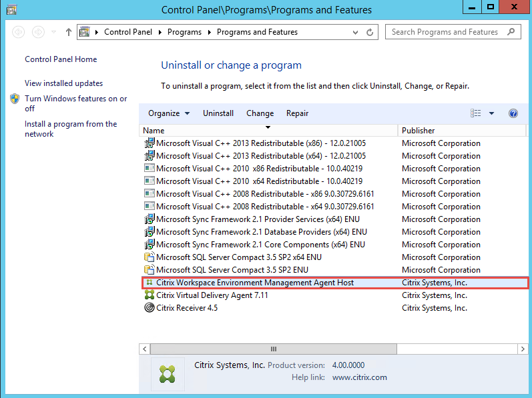Screen dimensions: 532x398
Task: Click Citrix Receiver 4.5 icon
Action: pyautogui.click(x=150, y=307)
